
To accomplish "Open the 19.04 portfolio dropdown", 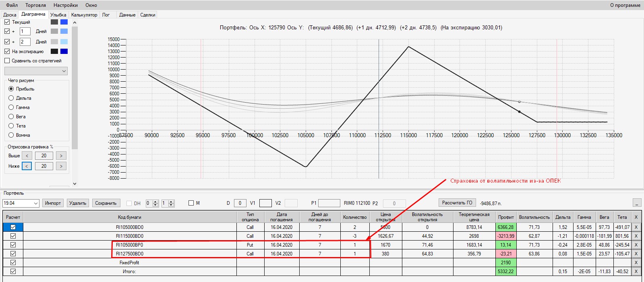I will tap(21, 203).
